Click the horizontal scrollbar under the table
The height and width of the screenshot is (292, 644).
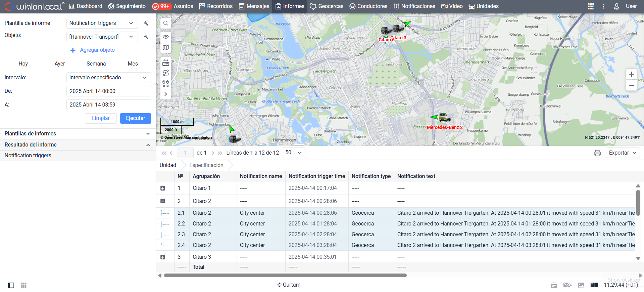[x=285, y=275]
